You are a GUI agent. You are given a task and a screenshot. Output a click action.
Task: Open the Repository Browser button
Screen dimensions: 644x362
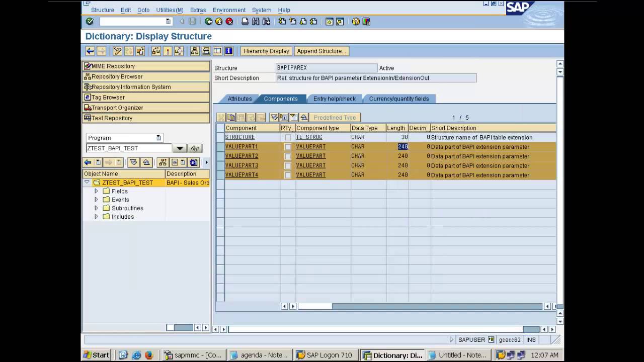[146, 76]
